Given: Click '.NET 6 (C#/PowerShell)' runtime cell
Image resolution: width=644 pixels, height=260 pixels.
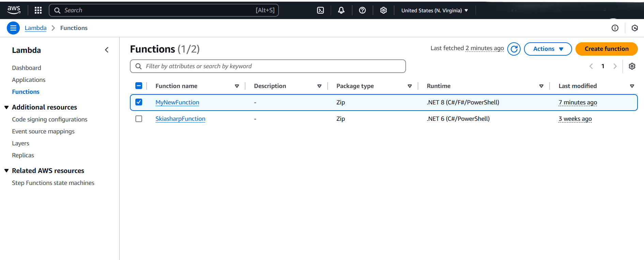Looking at the screenshot, I should [x=458, y=119].
